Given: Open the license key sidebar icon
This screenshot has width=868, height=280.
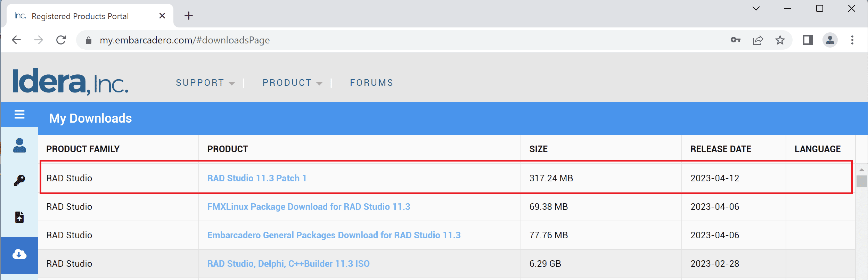Looking at the screenshot, I should click(19, 180).
